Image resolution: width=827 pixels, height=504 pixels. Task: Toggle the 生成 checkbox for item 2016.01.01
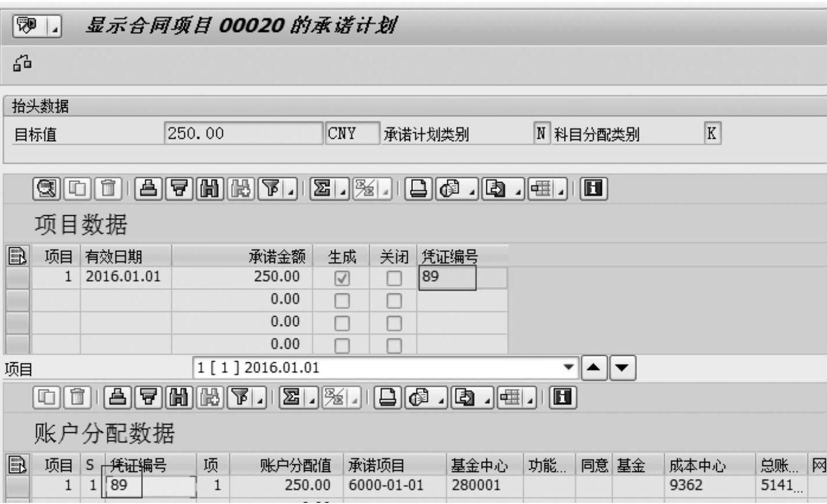coord(342,279)
